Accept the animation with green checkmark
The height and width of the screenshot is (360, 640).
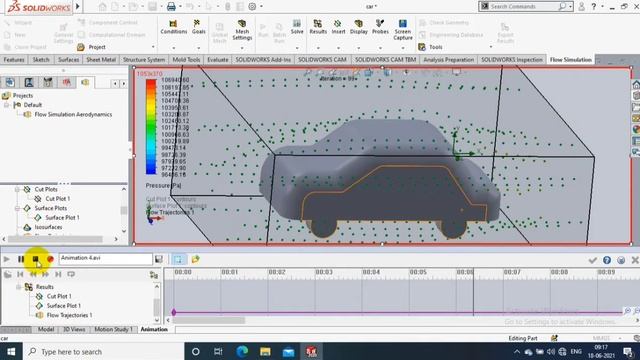(x=593, y=260)
